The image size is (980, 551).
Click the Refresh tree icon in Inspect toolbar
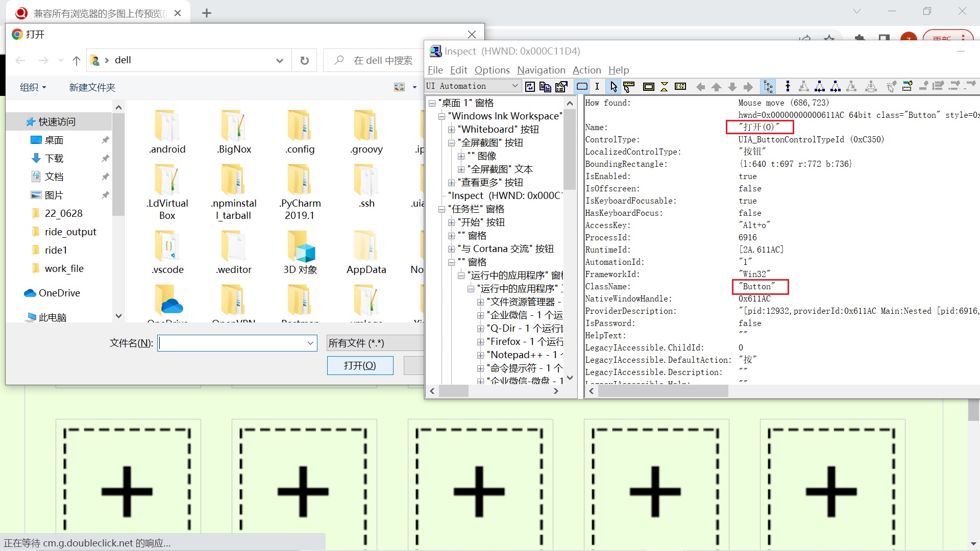click(530, 86)
